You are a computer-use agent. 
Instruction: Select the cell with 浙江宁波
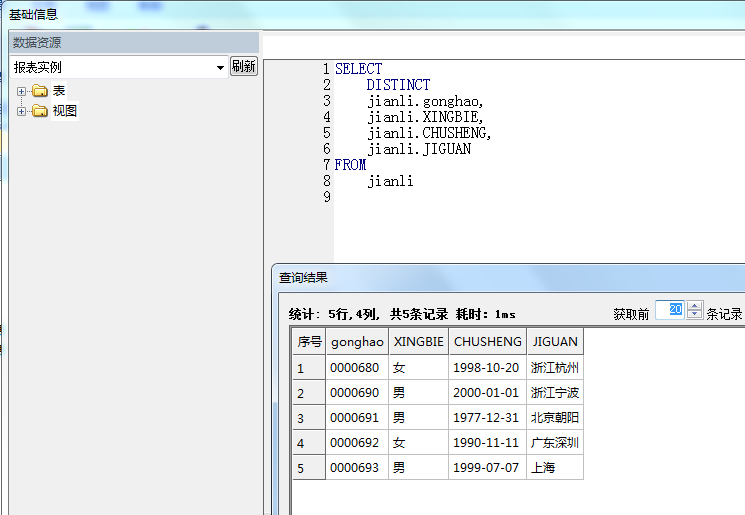pyautogui.click(x=554, y=393)
